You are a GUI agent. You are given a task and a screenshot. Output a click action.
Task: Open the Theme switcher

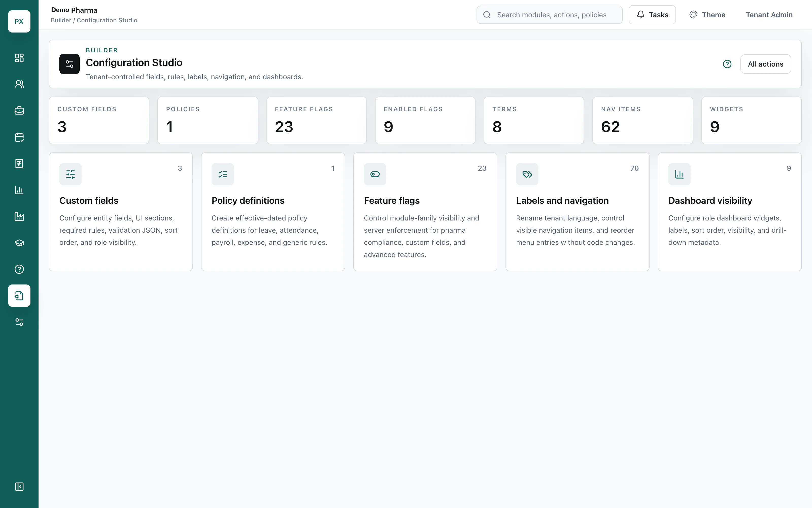point(707,15)
